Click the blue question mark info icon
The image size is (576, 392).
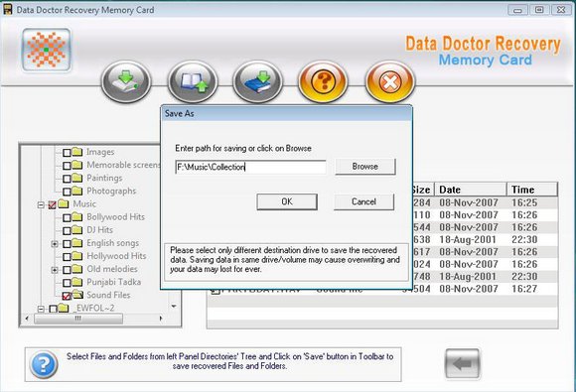(44, 364)
